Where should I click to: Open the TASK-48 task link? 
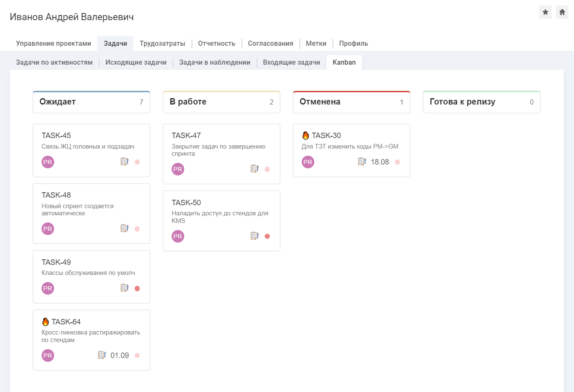56,195
